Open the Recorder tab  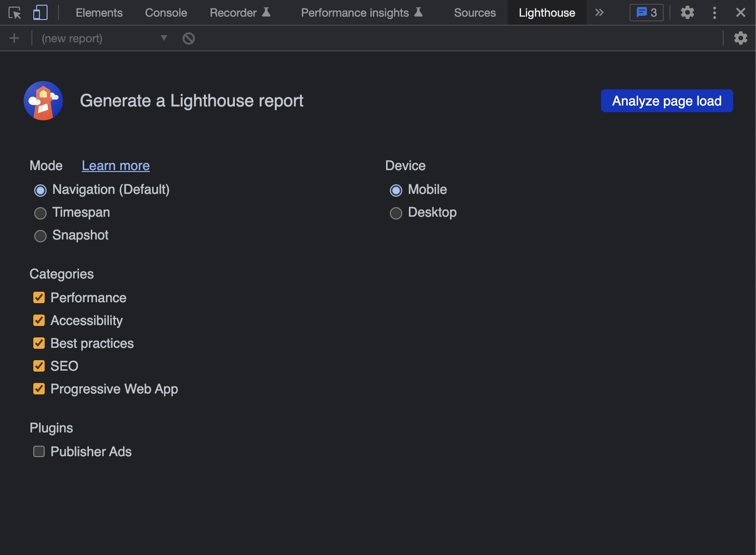240,13
